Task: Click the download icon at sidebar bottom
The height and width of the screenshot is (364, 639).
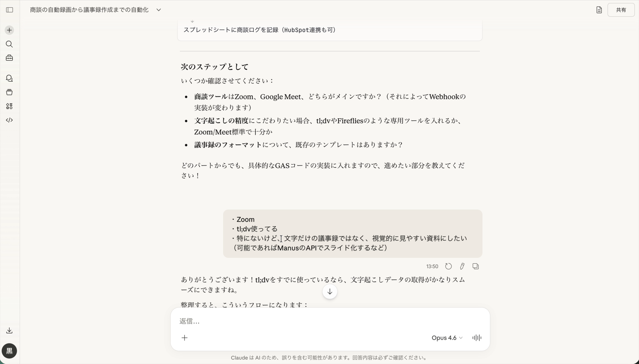Action: click(10, 330)
